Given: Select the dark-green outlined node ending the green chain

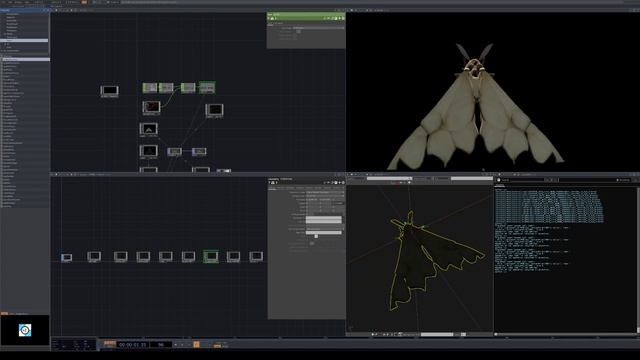Looking at the screenshot, I should [207, 87].
